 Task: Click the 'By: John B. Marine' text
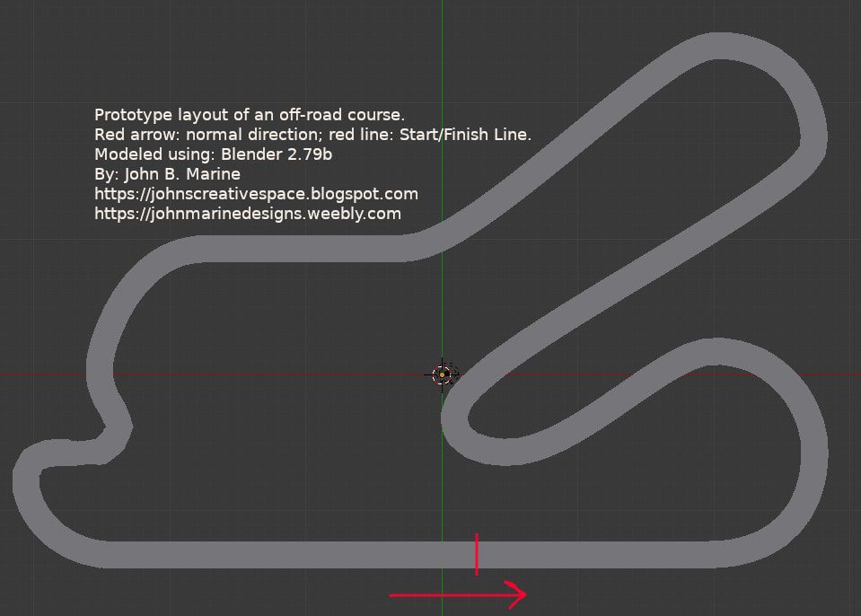coord(167,174)
